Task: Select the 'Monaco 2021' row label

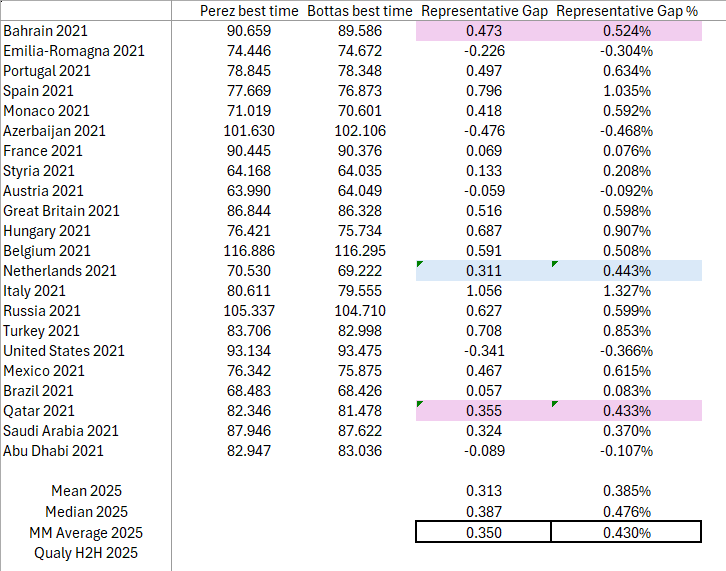Action: coord(46,111)
